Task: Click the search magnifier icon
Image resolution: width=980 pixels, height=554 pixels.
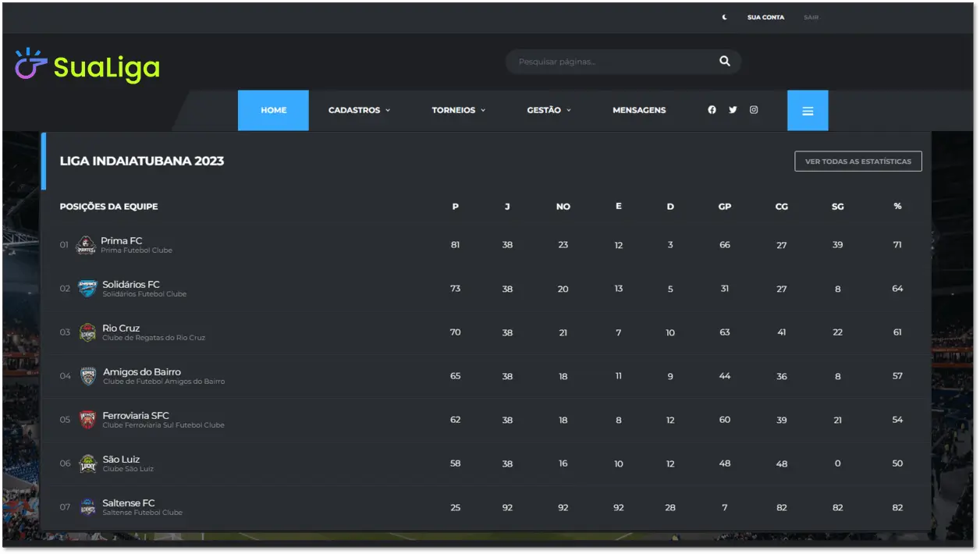Action: tap(725, 62)
